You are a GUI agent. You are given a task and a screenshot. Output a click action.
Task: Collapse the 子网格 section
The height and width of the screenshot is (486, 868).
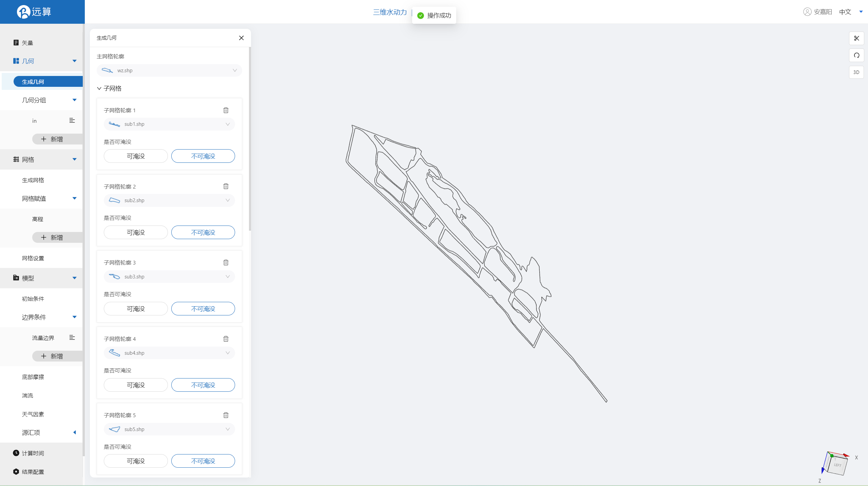99,89
